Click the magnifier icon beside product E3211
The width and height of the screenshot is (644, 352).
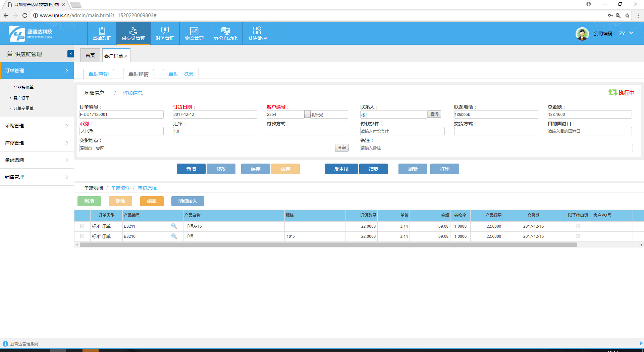pos(174,226)
